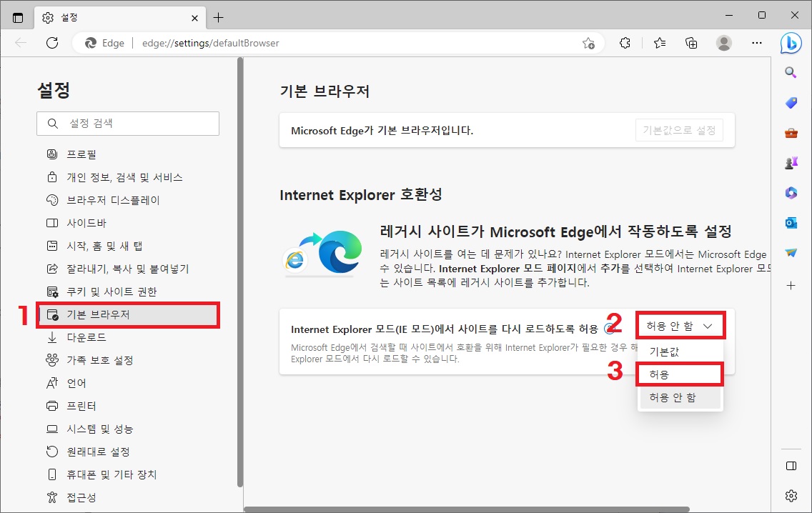The image size is (812, 513).
Task: Open the Collections icon
Action: coord(691,43)
